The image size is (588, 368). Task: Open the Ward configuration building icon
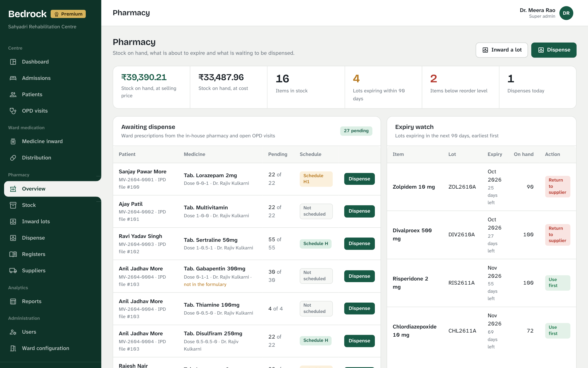pos(13,348)
